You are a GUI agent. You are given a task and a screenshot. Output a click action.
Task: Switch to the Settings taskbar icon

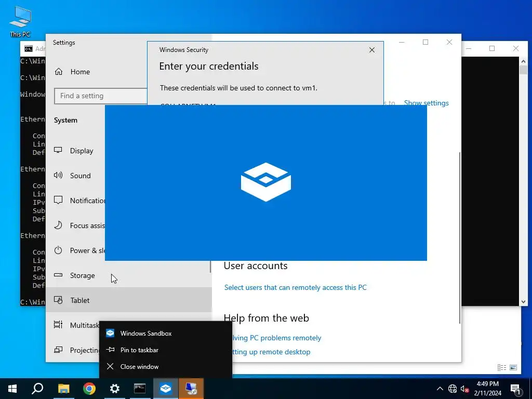(115, 389)
